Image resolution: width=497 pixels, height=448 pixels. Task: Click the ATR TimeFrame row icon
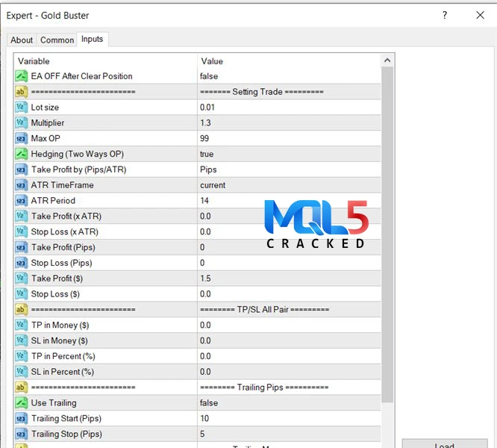click(x=21, y=185)
